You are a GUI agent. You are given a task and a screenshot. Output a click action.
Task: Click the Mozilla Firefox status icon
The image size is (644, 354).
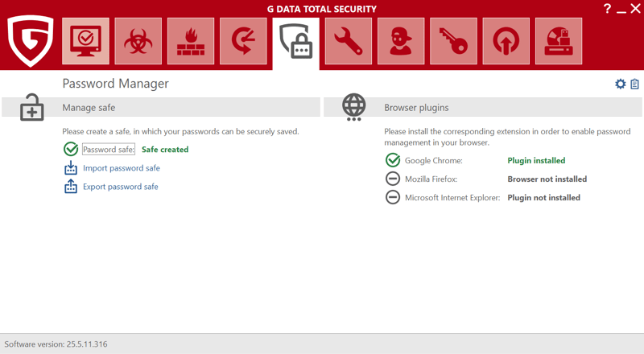pos(393,179)
